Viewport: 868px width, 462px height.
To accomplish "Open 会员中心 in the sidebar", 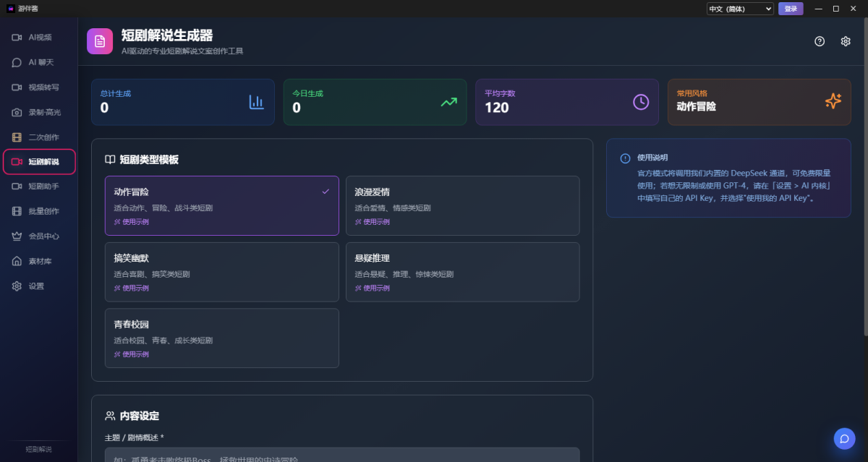I will coord(43,236).
